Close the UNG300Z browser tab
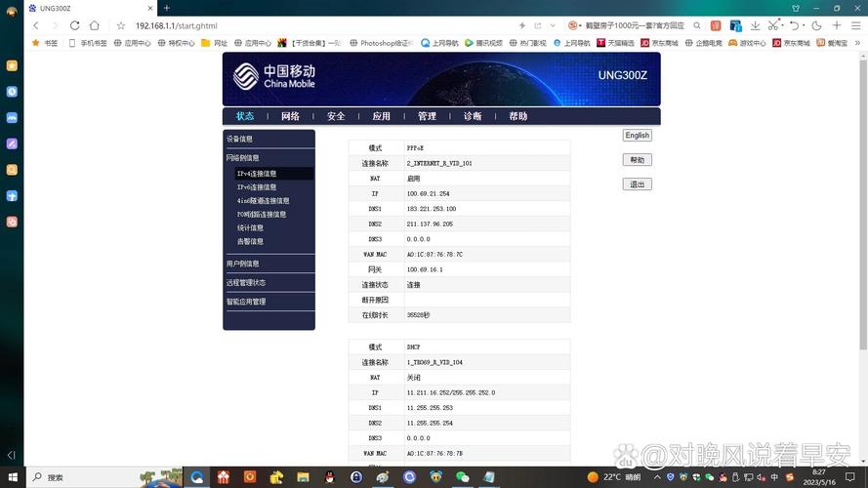Screen dimensions: 868x488 click(x=150, y=9)
